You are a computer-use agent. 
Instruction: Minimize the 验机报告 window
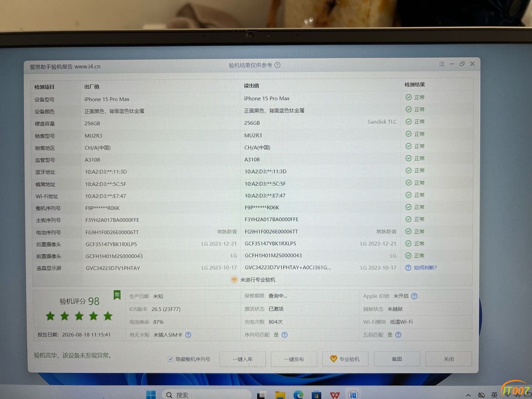[452, 64]
